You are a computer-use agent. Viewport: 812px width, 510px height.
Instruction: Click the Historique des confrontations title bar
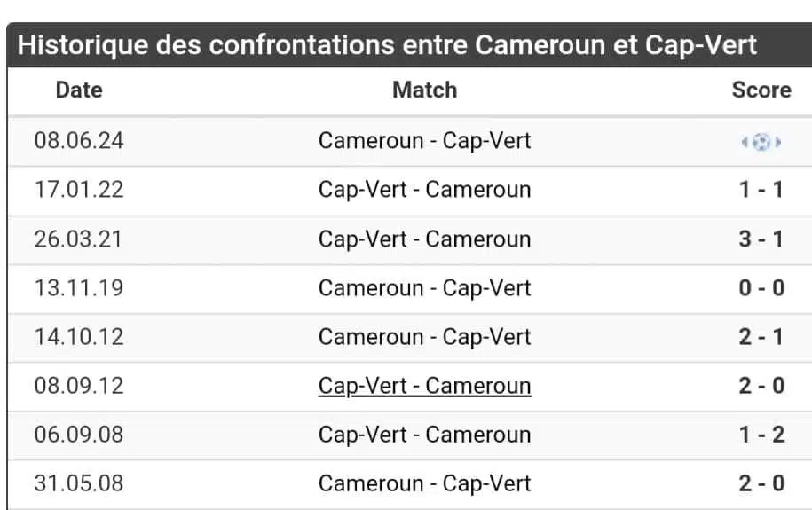click(x=409, y=44)
